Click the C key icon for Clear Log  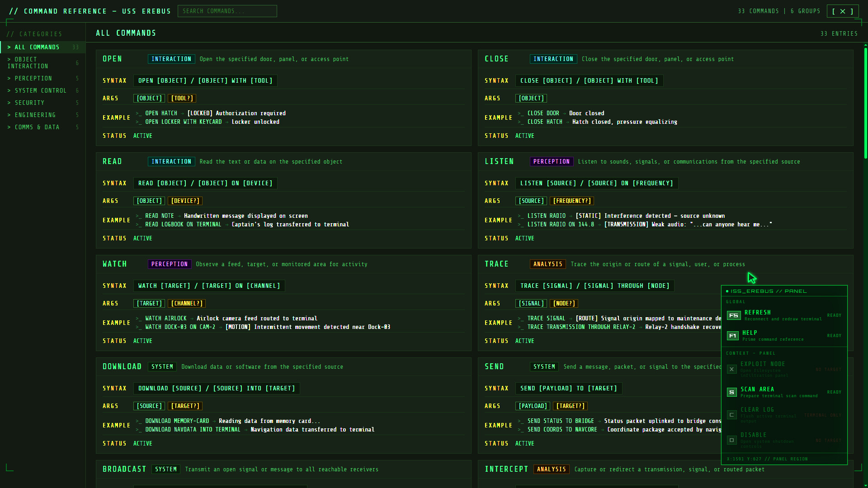[x=731, y=415]
